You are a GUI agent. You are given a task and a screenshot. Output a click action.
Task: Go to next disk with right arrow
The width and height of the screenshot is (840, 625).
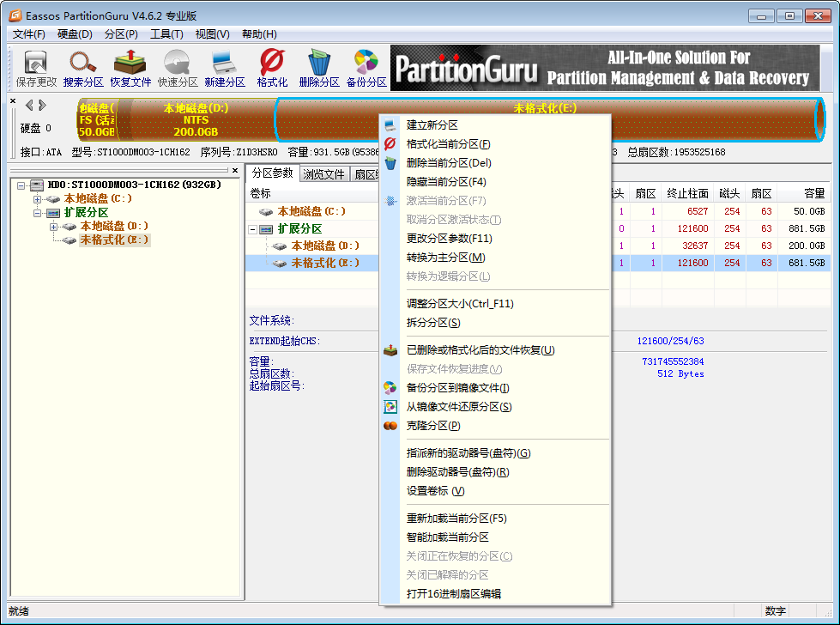42,105
